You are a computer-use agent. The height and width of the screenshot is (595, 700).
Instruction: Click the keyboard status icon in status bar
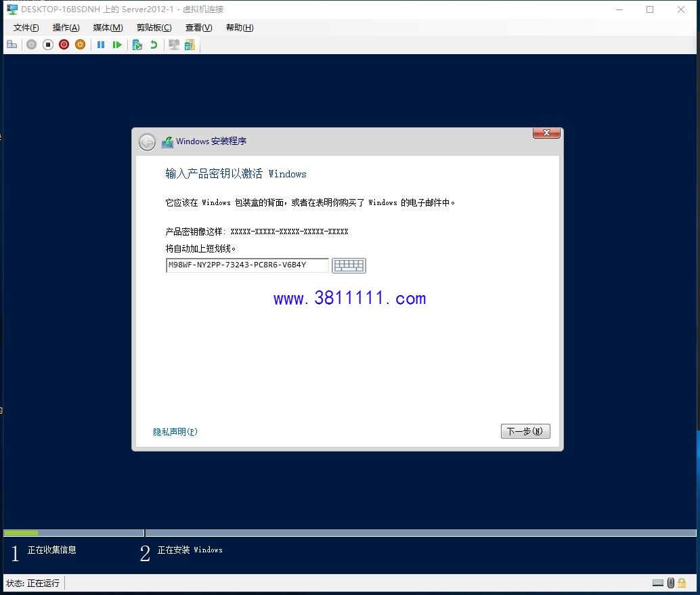[657, 583]
